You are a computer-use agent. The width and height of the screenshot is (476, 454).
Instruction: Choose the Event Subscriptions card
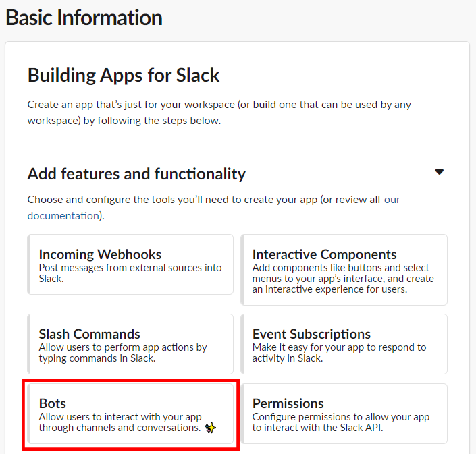pos(344,344)
